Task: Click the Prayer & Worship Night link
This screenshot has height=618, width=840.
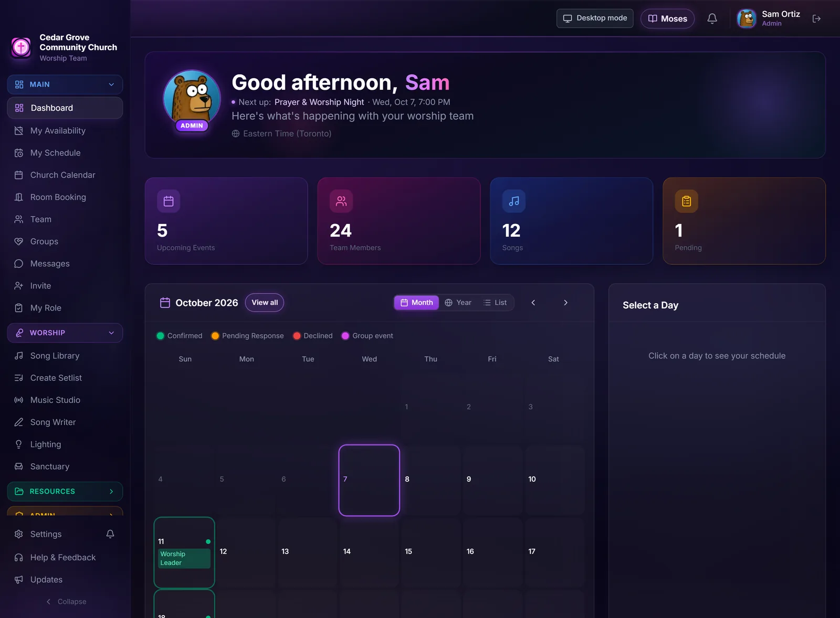Action: click(319, 102)
